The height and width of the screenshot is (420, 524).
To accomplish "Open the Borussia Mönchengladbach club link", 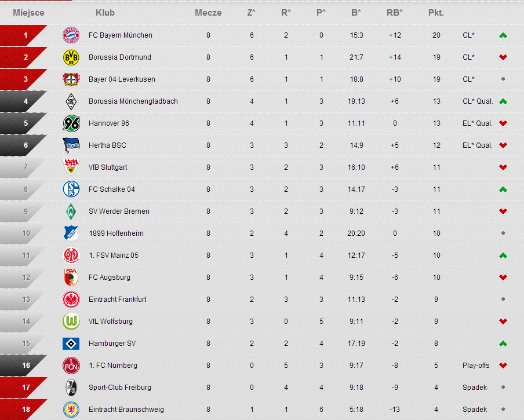I will (x=133, y=101).
